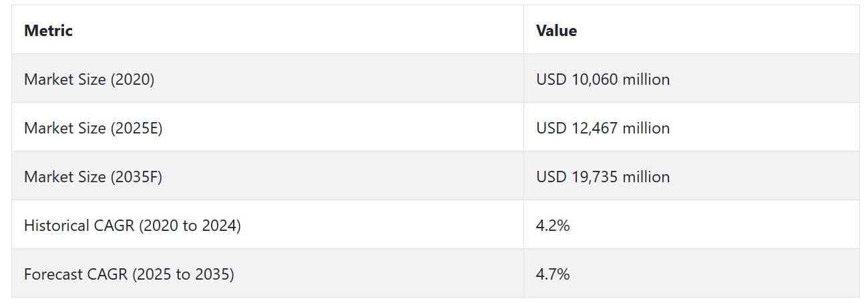Select the 4.7% value cell
The image size is (868, 303).
[x=691, y=274]
